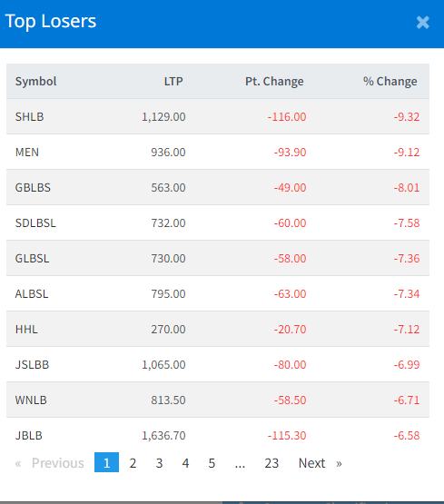Image resolution: width=444 pixels, height=504 pixels.
Task: Sort by % Change column header
Action: coord(390,82)
